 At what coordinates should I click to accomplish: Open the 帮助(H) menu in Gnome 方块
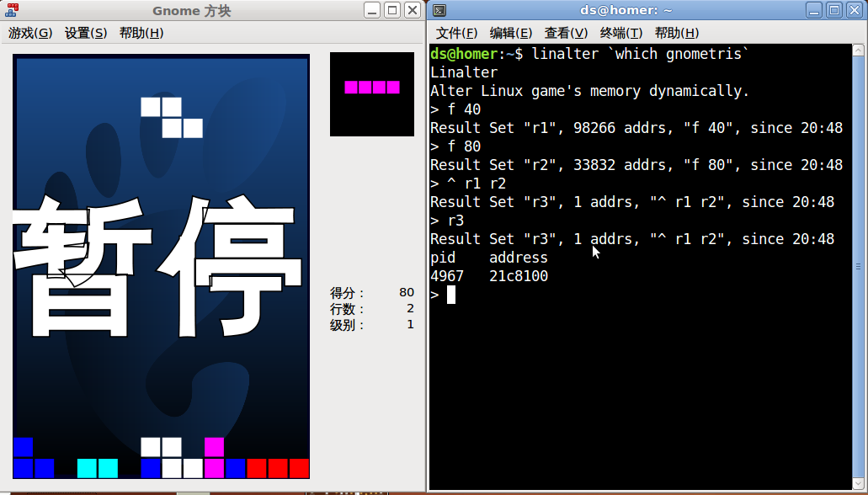click(x=141, y=33)
